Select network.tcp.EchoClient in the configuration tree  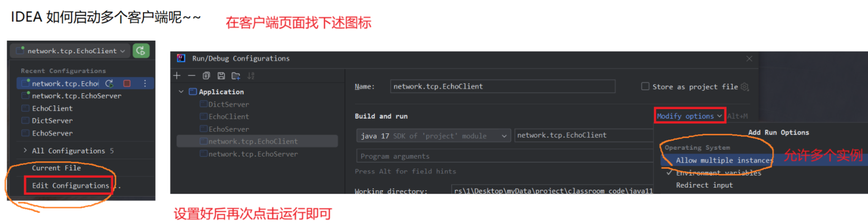pos(257,141)
